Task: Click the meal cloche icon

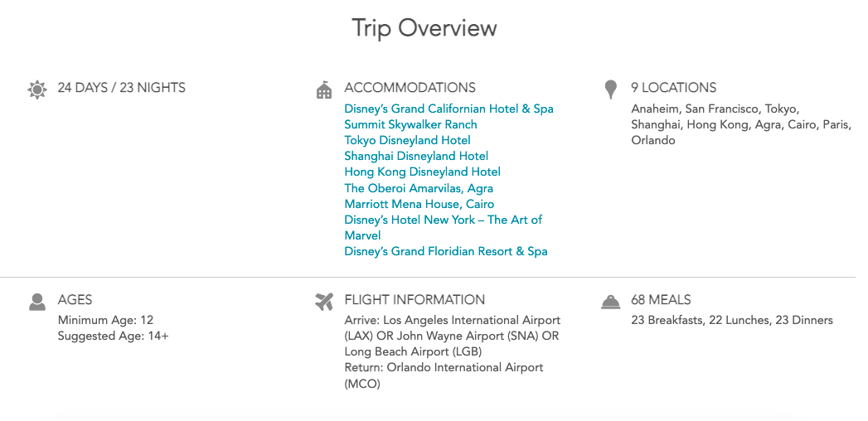Action: coord(611,302)
